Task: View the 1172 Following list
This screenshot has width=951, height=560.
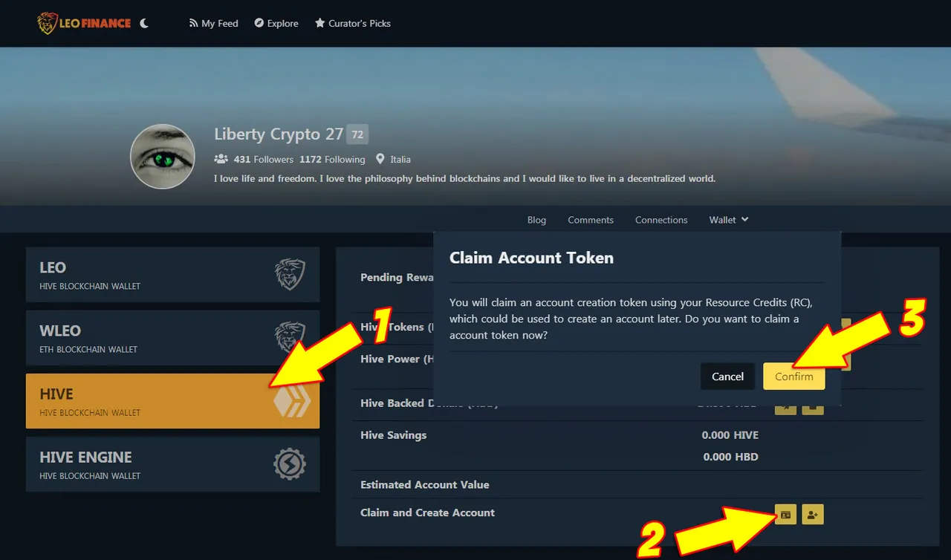Action: coord(332,159)
